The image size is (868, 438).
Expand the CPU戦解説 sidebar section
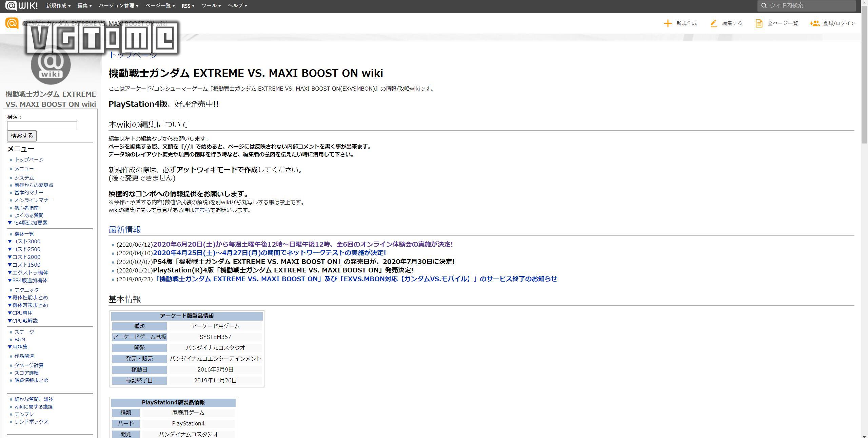point(22,321)
